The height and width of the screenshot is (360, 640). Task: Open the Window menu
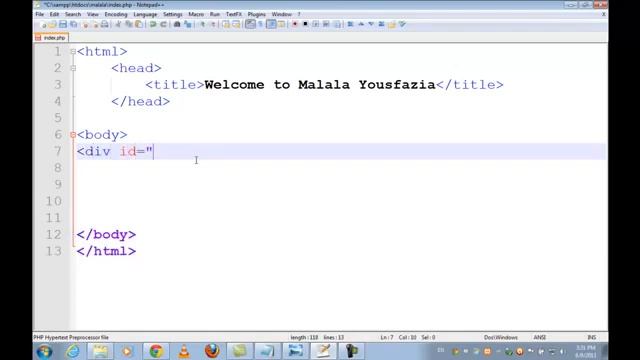(x=282, y=14)
